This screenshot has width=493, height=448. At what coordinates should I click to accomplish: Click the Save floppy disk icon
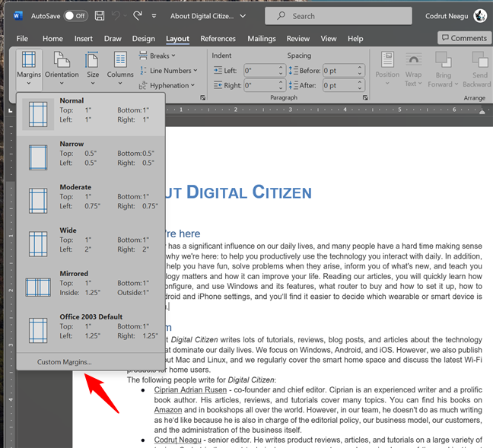[x=100, y=16]
